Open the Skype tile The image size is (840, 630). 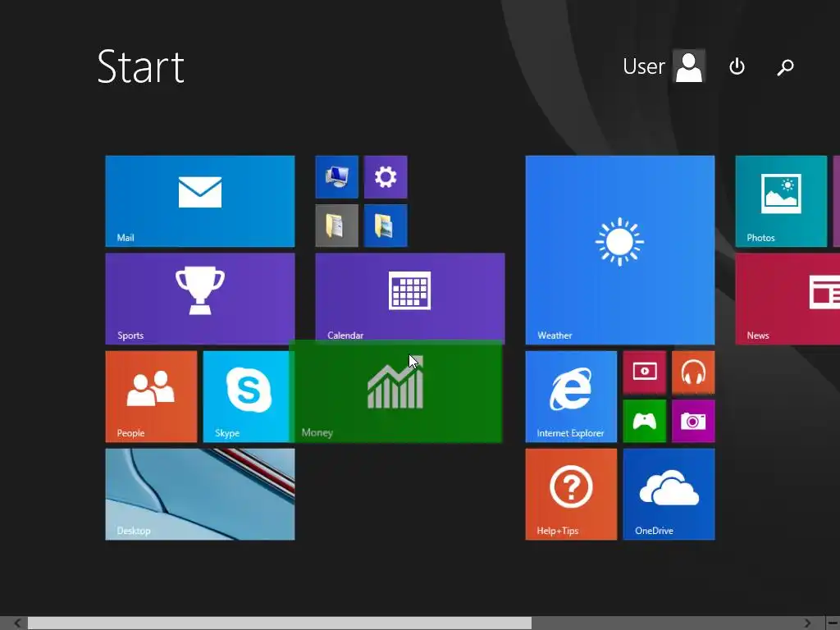coord(246,396)
